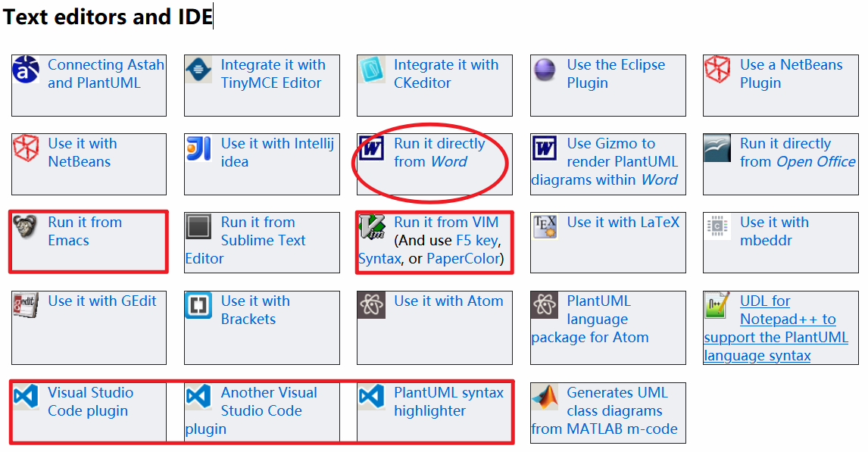This screenshot has height=452, width=868.
Task: Click the CKeditor icon
Action: 371,69
